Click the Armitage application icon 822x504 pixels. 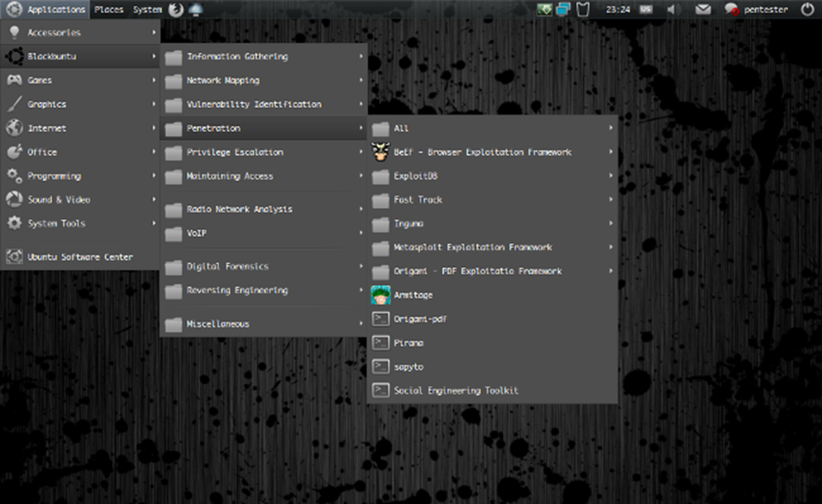pyautogui.click(x=381, y=295)
